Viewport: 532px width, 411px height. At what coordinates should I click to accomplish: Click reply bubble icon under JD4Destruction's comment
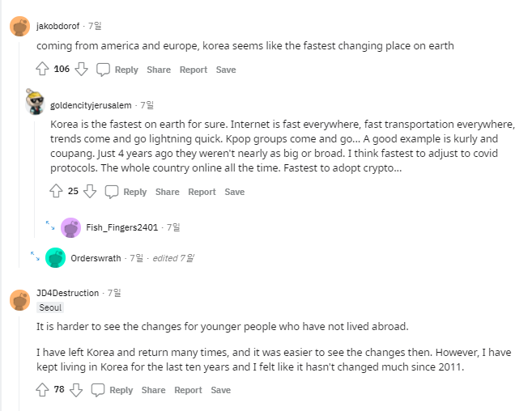coord(98,390)
